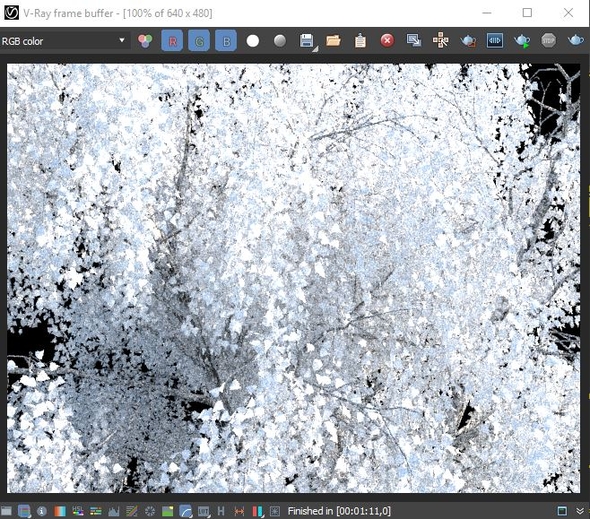Screen dimensions: 590x519
Task: Expand the bottom toolbar double chevron
Action: click(580, 511)
